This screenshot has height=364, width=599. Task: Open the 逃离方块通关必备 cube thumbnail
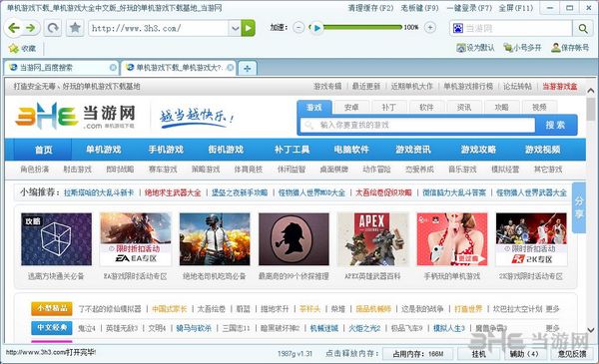[x=56, y=239]
